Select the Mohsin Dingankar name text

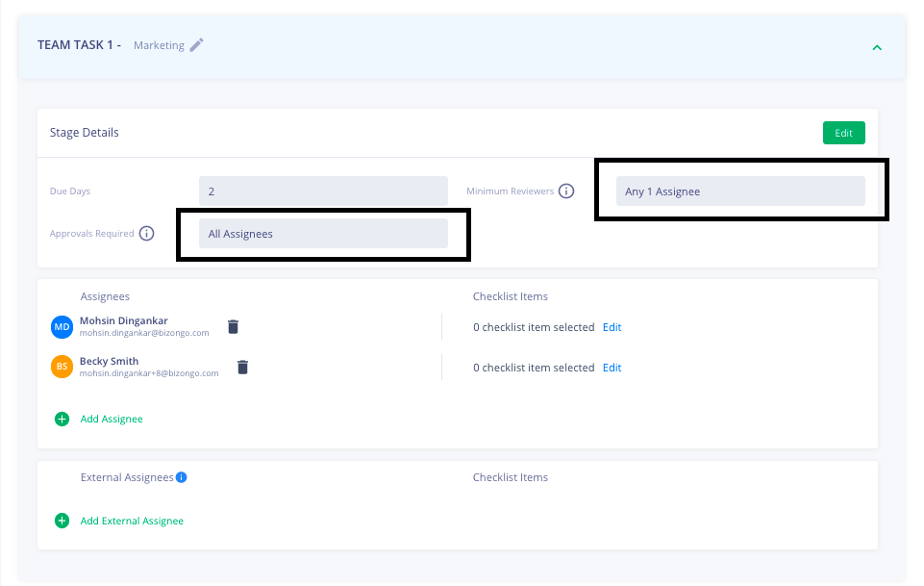pos(124,320)
